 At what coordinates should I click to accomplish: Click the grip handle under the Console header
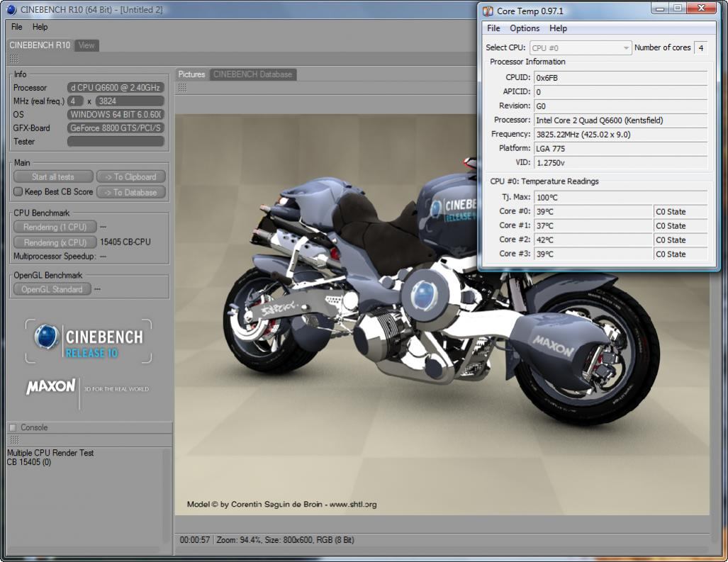coord(14,439)
